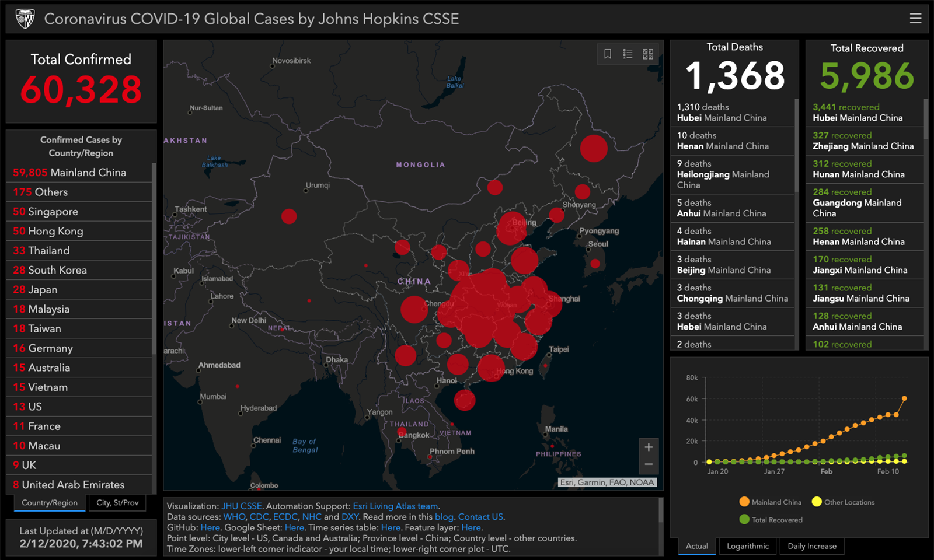Toggle Other Locations legend marker
Screen dimensions: 934x560
click(x=817, y=502)
